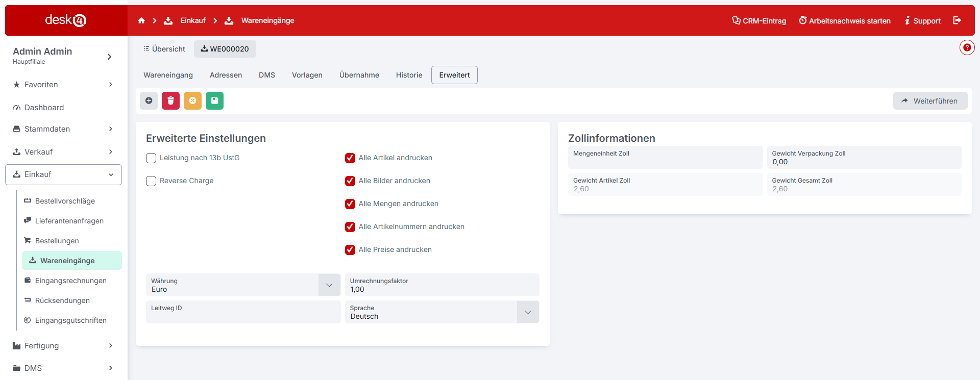The width and height of the screenshot is (980, 380).
Task: Switch to the Historie tab
Action: (409, 75)
